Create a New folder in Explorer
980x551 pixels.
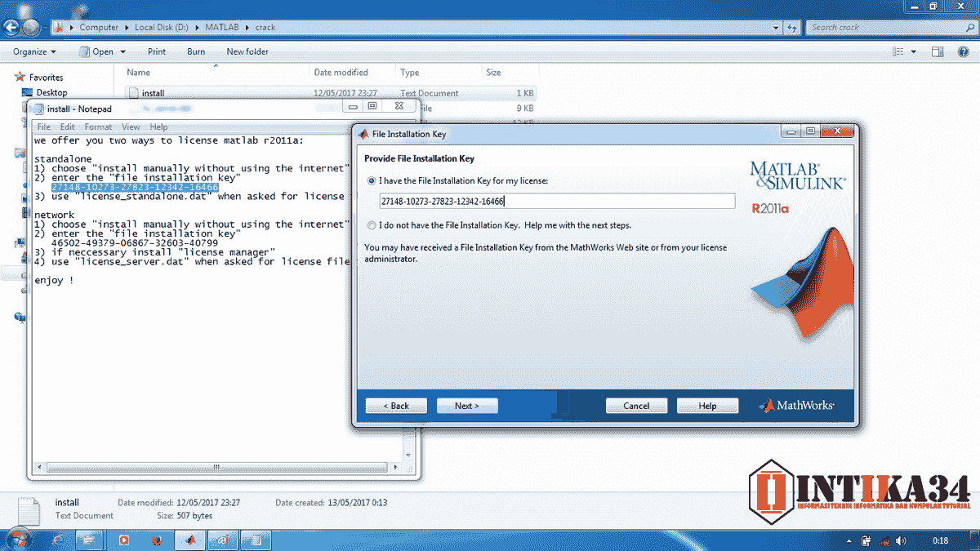pos(247,51)
